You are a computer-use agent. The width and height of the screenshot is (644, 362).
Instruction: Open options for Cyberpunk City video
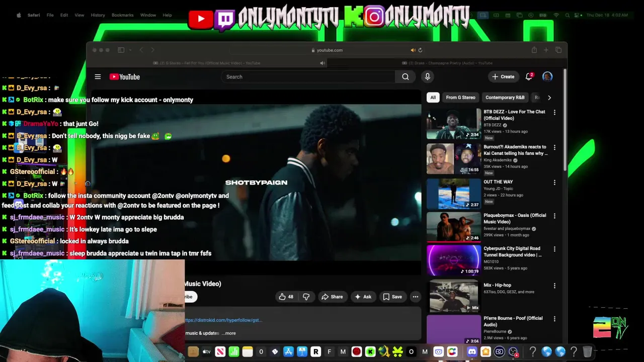pos(554,249)
